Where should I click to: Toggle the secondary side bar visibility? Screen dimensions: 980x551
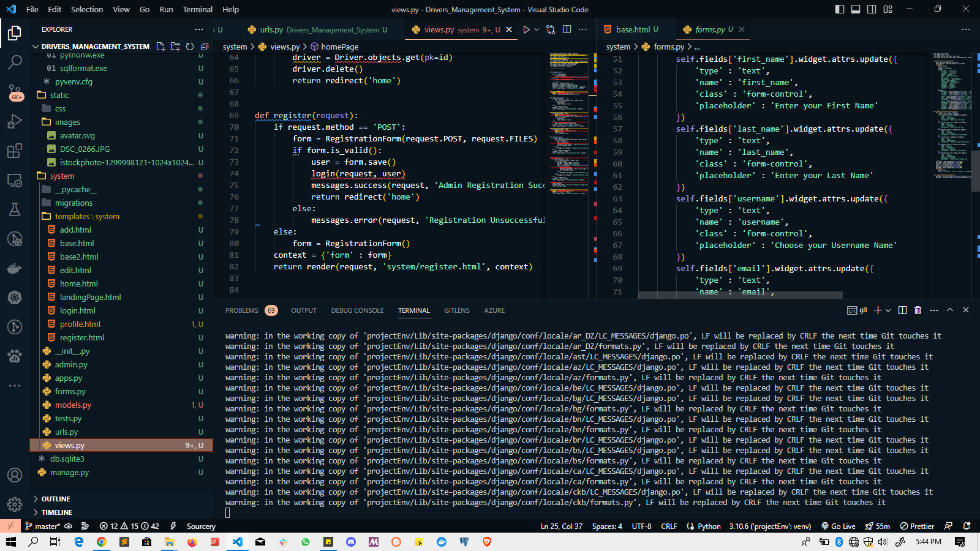click(x=870, y=9)
